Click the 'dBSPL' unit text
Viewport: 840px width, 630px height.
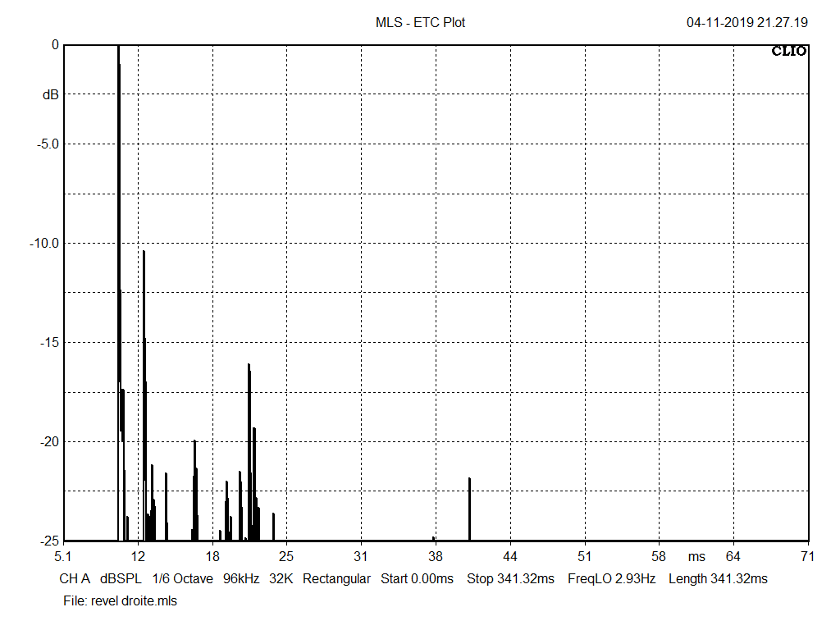click(121, 578)
